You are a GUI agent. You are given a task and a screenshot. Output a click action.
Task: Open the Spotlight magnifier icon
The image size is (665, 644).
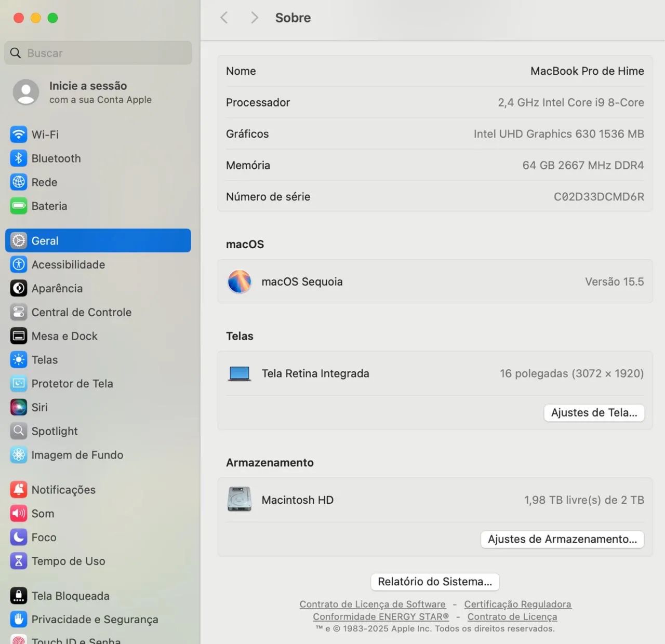19,431
